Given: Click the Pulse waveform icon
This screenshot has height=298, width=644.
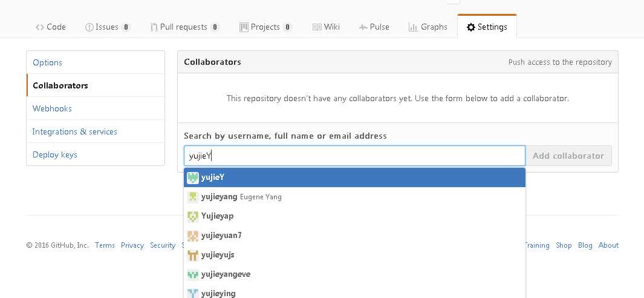Looking at the screenshot, I should [363, 28].
